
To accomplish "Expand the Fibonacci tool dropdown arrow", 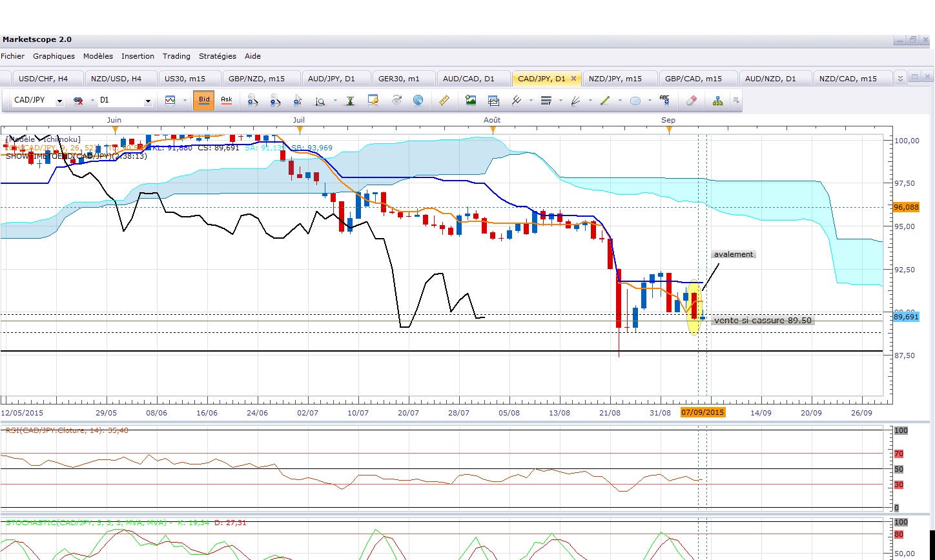I will (x=560, y=101).
